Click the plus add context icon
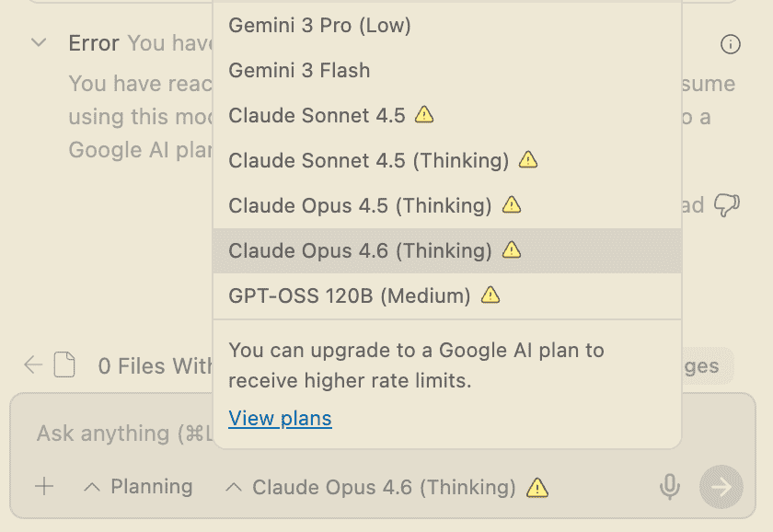773x532 pixels. pos(44,487)
